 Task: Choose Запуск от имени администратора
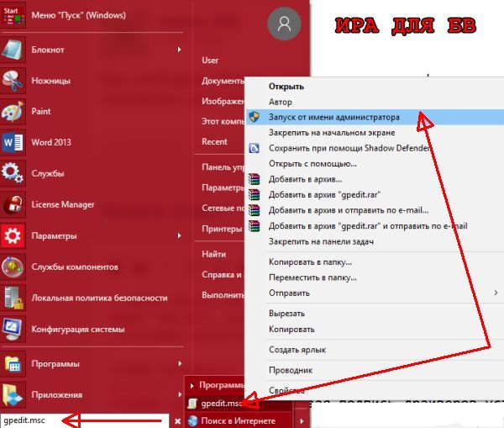375,117
